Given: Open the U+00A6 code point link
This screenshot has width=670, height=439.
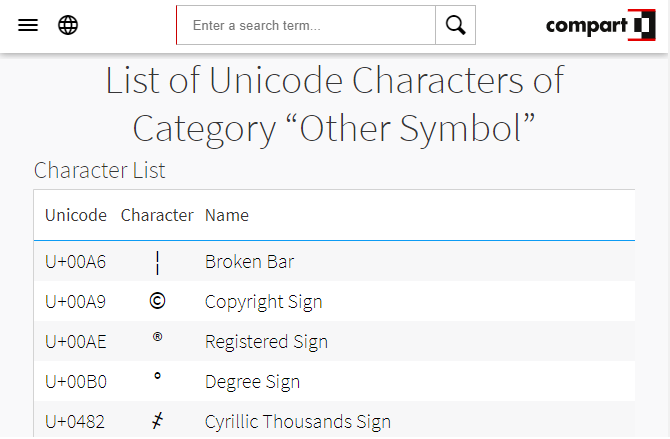Looking at the screenshot, I should 76,262.
